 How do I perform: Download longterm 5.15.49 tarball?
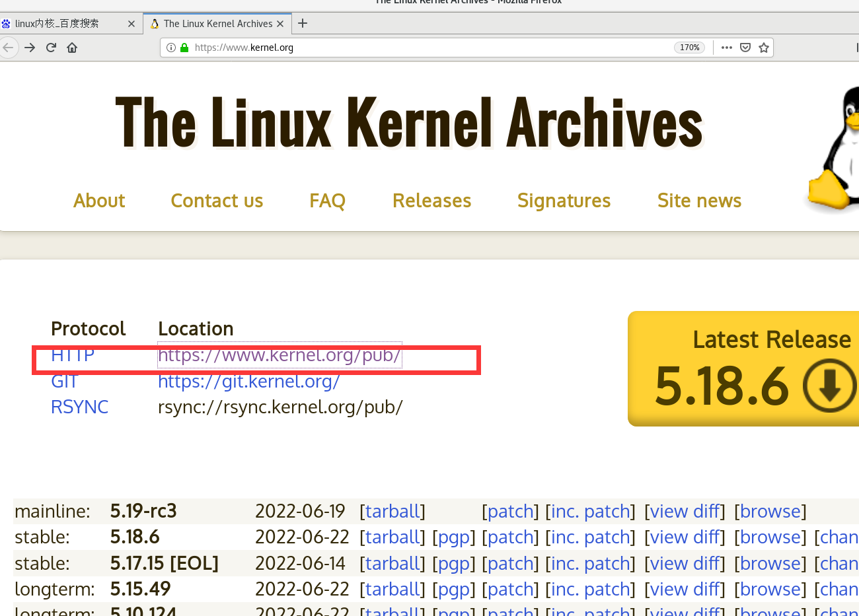(392, 590)
